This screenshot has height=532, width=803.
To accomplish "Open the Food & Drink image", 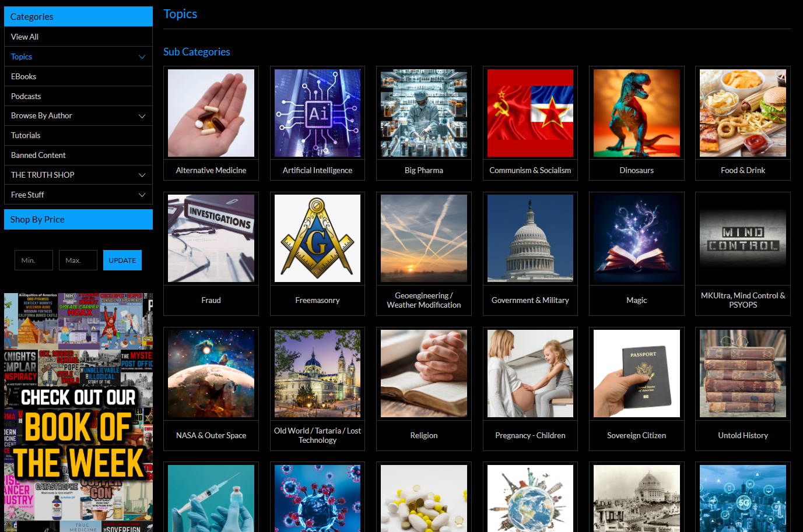I will coord(743,113).
